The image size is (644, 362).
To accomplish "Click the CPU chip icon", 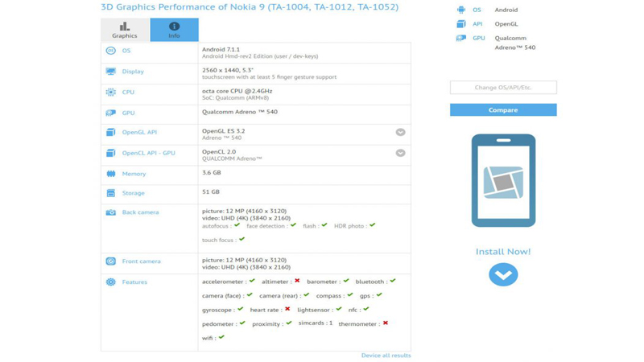I will pos(110,93).
